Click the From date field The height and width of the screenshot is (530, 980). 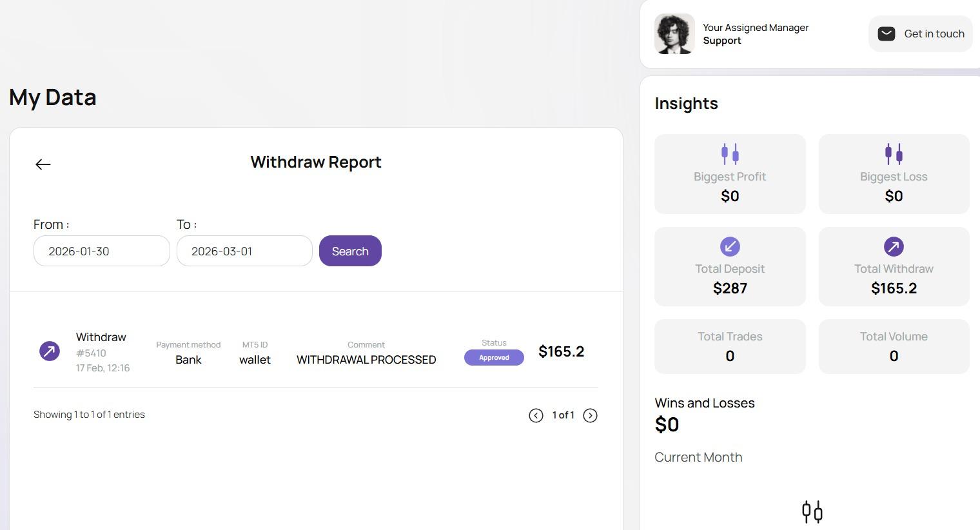point(102,251)
